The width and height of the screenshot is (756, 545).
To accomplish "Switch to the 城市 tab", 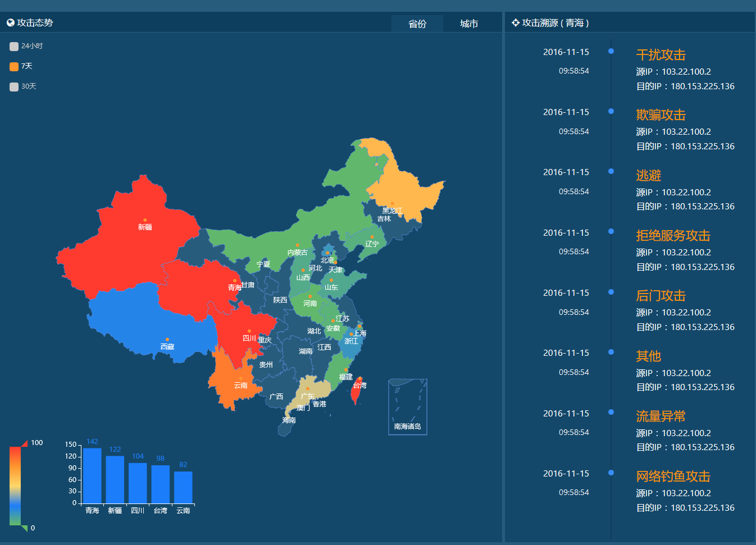I will coord(468,24).
